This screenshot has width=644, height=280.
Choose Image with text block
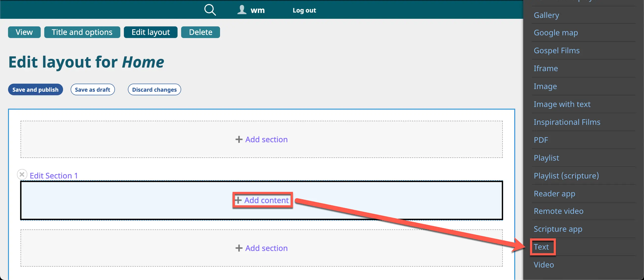pos(562,104)
